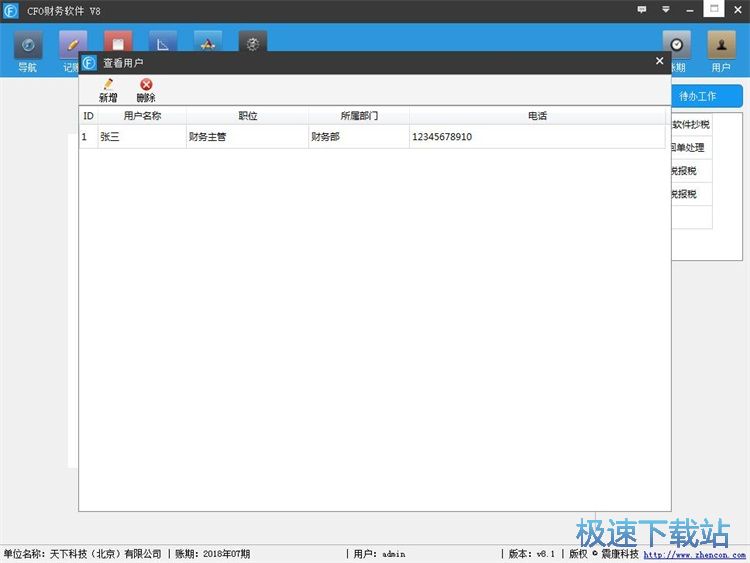Image resolution: width=750 pixels, height=563 pixels.
Task: Click the CFO logo in 查看用户 title bar
Action: (x=89, y=63)
